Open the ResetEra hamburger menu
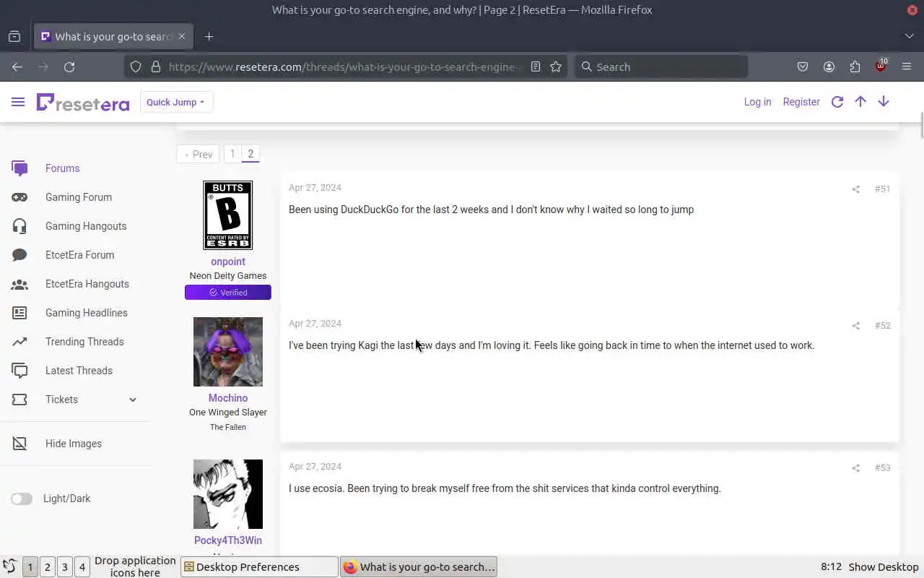The image size is (924, 578). [18, 102]
